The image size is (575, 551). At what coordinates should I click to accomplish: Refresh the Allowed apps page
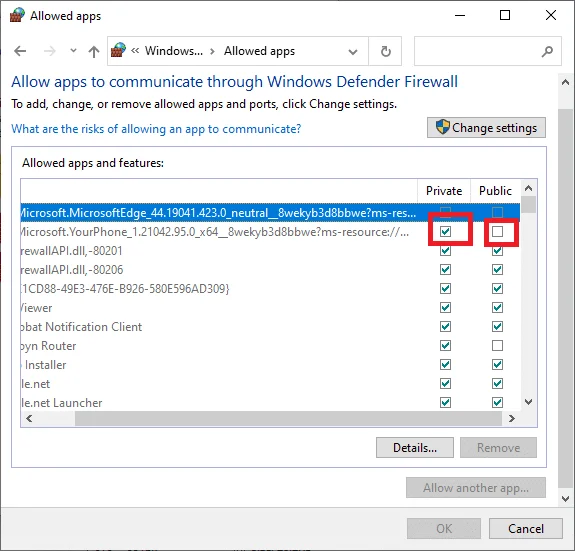click(x=385, y=51)
